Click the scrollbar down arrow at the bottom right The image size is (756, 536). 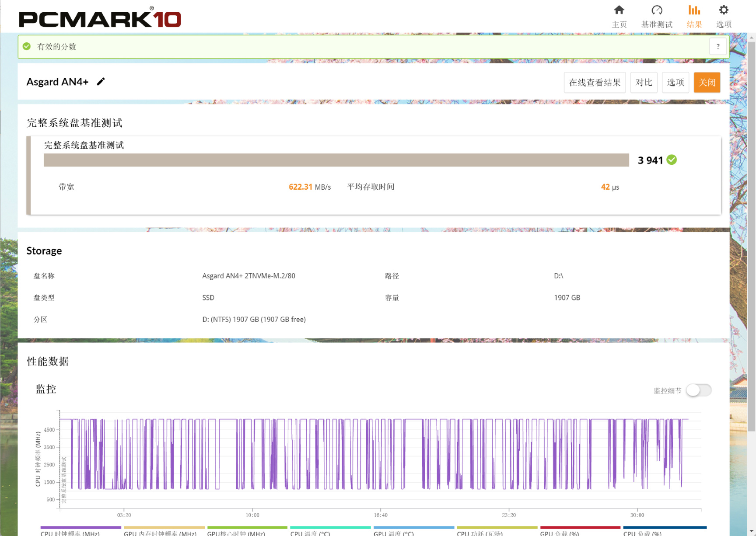pyautogui.click(x=752, y=531)
